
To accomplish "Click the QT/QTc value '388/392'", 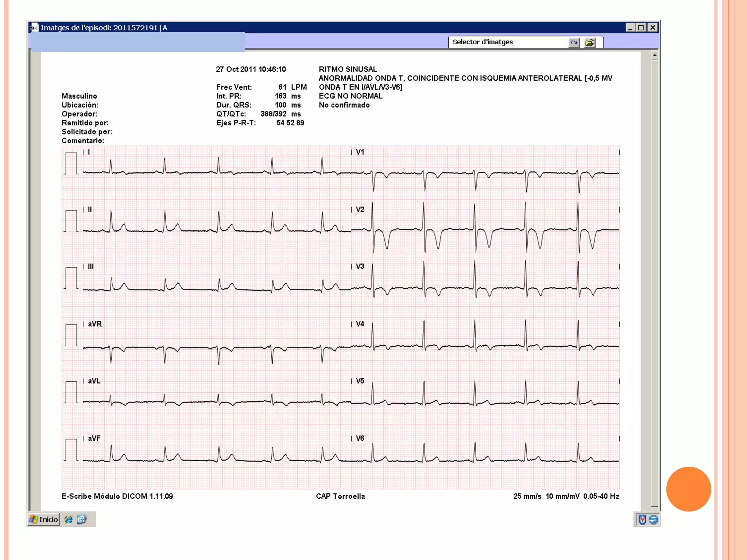I will coord(274,114).
